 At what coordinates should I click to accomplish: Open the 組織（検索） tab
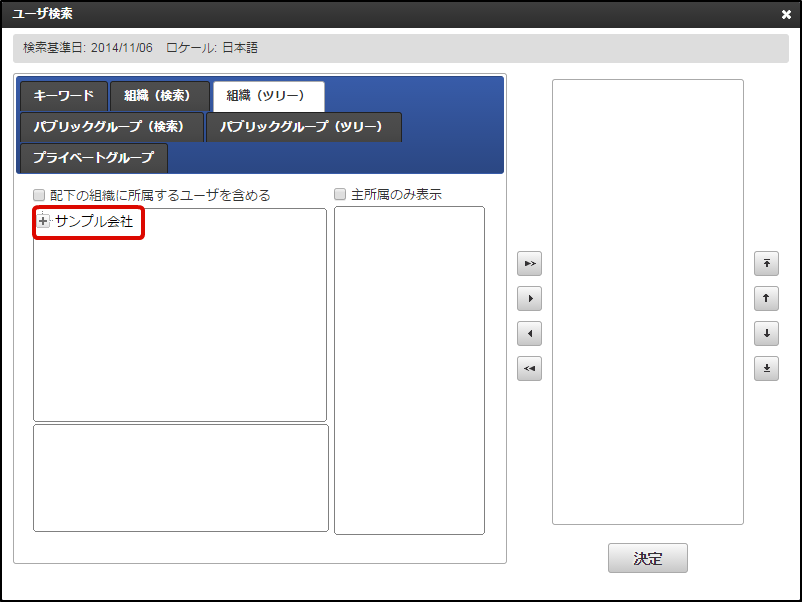160,96
